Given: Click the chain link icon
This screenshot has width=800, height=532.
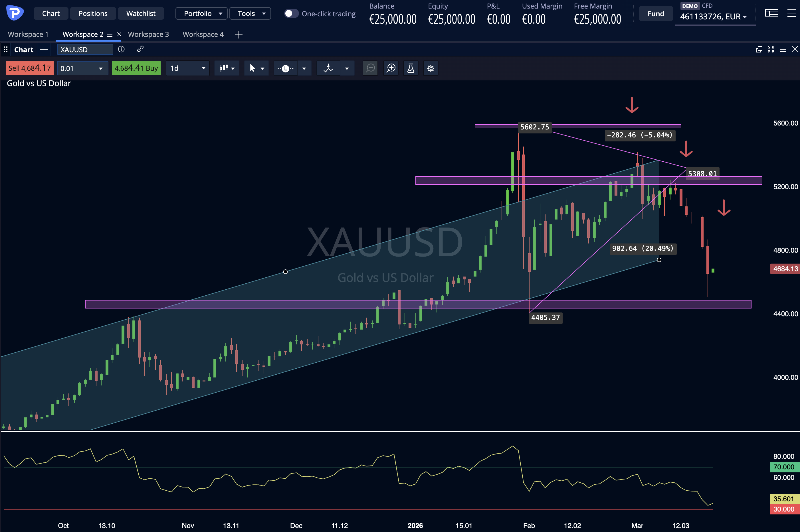Looking at the screenshot, I should point(140,49).
